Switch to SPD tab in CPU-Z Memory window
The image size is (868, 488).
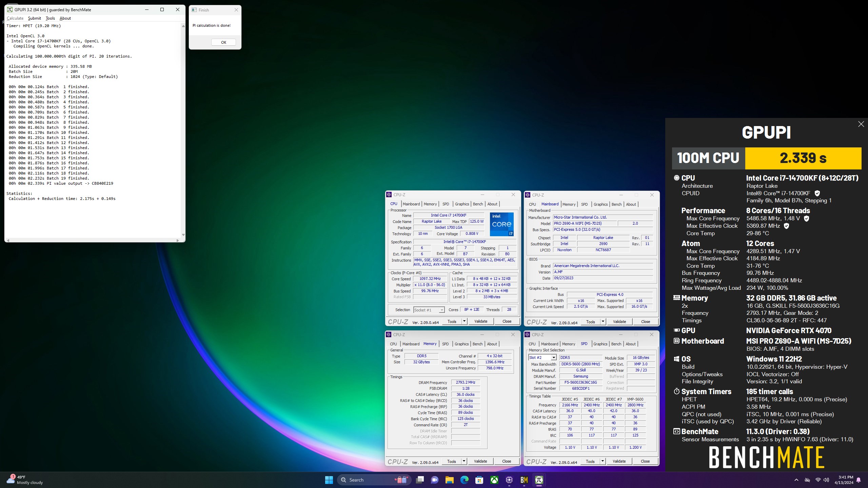point(445,344)
